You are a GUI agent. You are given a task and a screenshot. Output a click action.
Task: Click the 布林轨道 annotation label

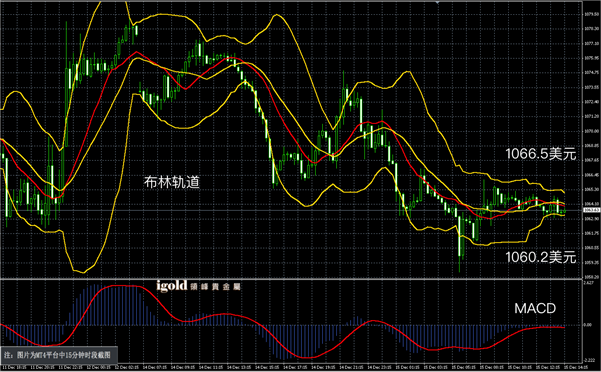click(172, 182)
